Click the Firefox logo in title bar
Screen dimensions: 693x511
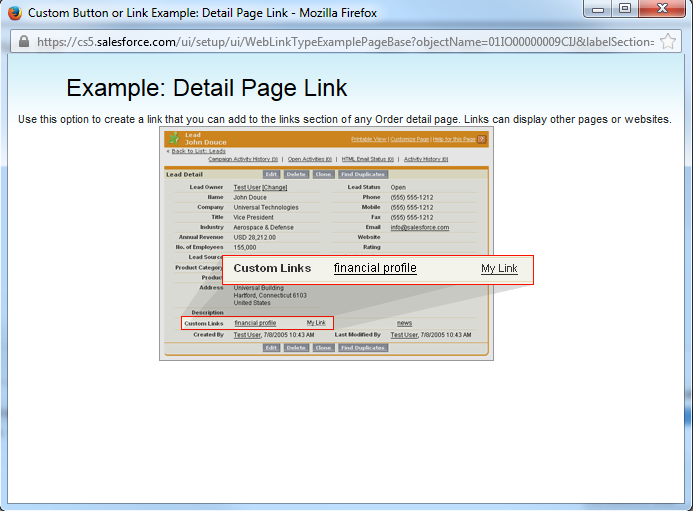15,13
